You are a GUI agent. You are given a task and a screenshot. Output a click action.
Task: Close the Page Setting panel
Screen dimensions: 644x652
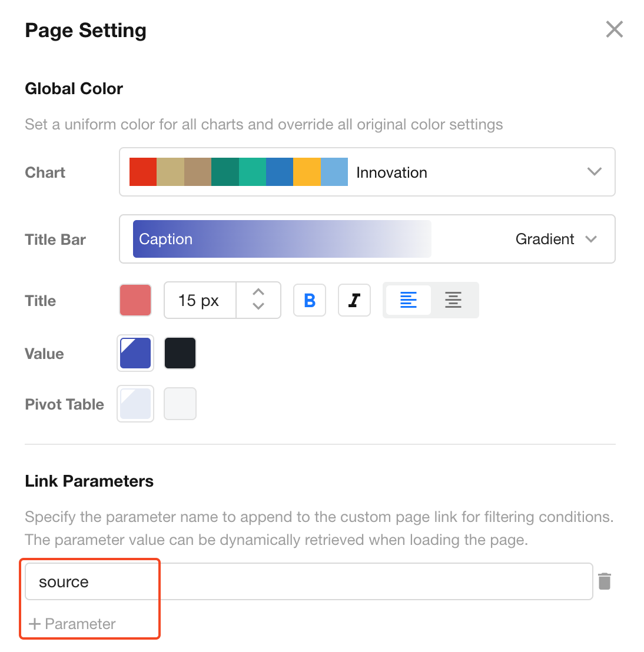click(x=614, y=29)
